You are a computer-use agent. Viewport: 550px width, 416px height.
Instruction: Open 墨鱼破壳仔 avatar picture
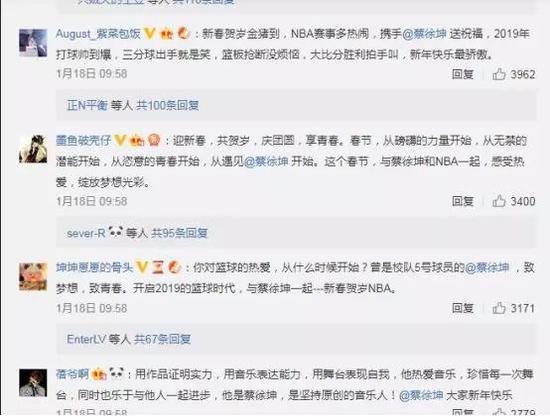pos(33,149)
